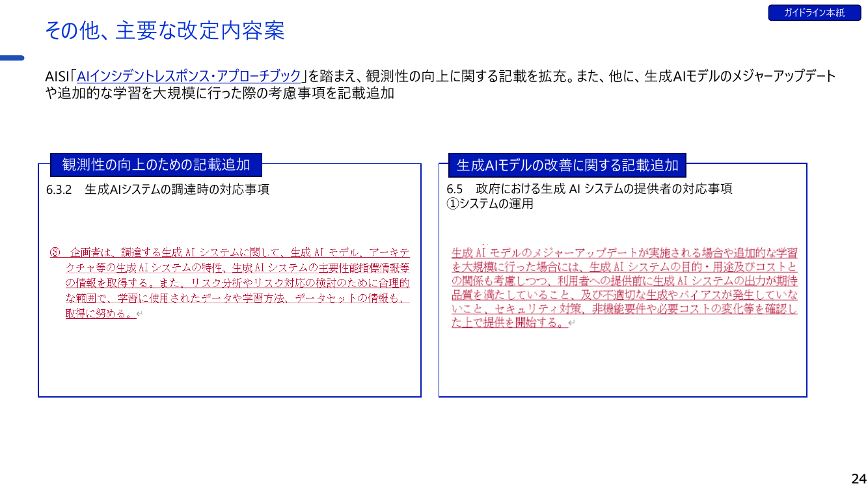Click the 生成AIモデルの改善に関する記載追加 box header

(x=567, y=165)
